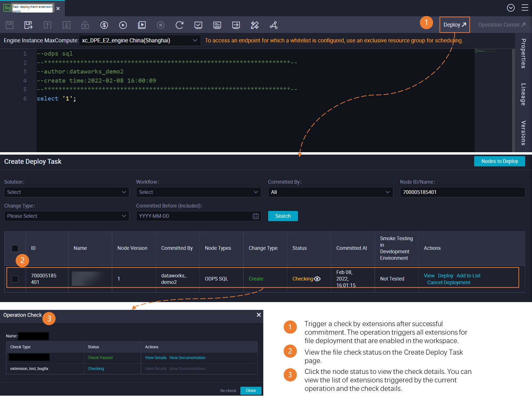This screenshot has width=532, height=397.
Task: Click View Documentation for extension_test_bugfix row
Action: pos(187,369)
